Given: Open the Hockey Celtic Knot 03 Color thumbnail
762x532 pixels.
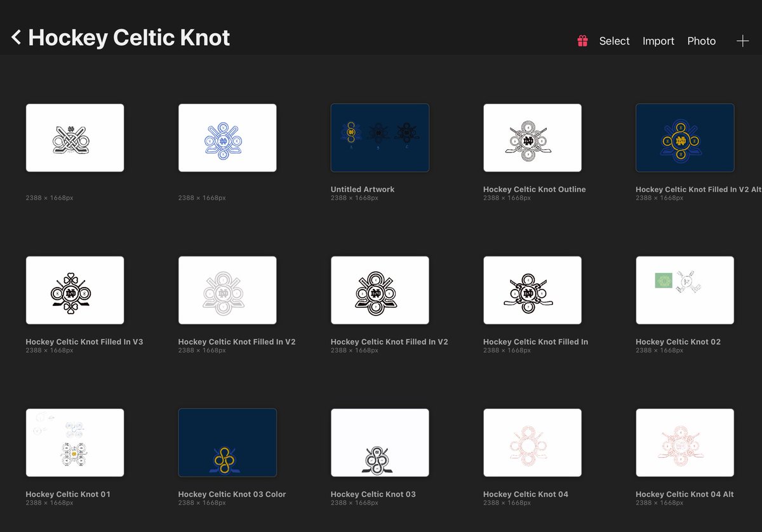Looking at the screenshot, I should pos(227,442).
